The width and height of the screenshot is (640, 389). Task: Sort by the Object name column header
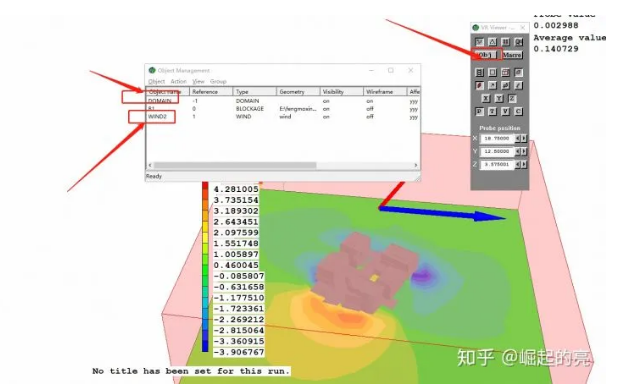tap(167, 91)
